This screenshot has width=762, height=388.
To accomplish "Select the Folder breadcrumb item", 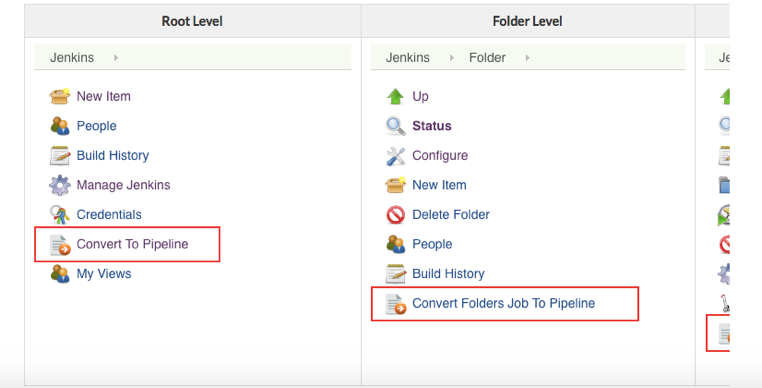I will pos(487,58).
